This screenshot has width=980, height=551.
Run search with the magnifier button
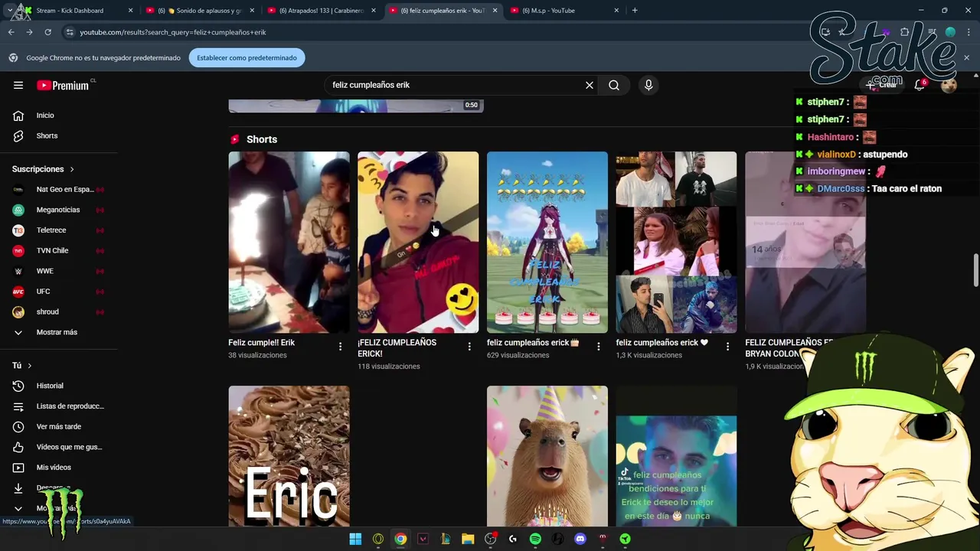coord(614,85)
